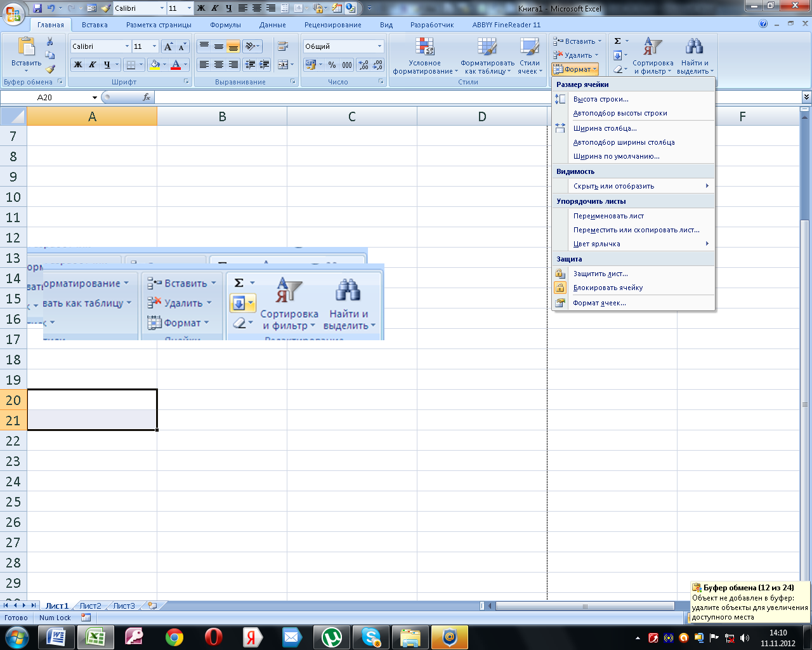
Task: Open Find and Select (Найти и выделить) binoculars
Action: [695, 56]
